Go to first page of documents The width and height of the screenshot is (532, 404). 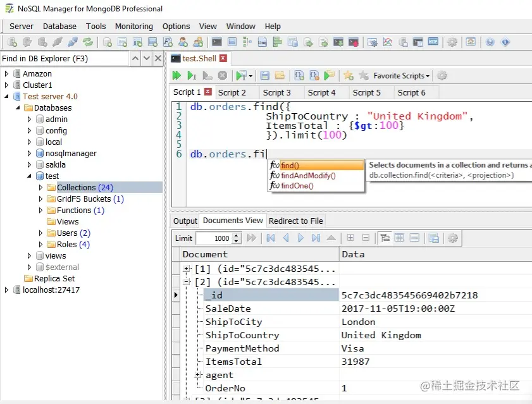[x=270, y=238]
